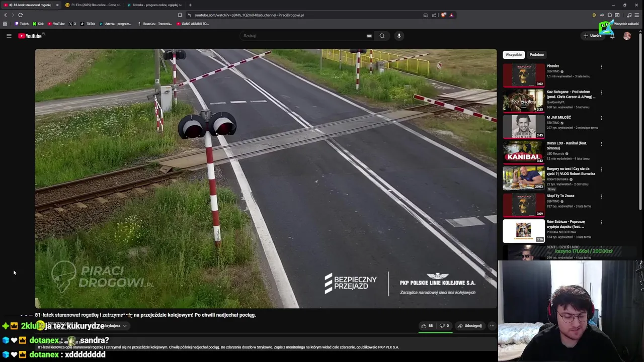This screenshot has width=644, height=362.
Task: Open the media control music note icon
Action: (629, 15)
